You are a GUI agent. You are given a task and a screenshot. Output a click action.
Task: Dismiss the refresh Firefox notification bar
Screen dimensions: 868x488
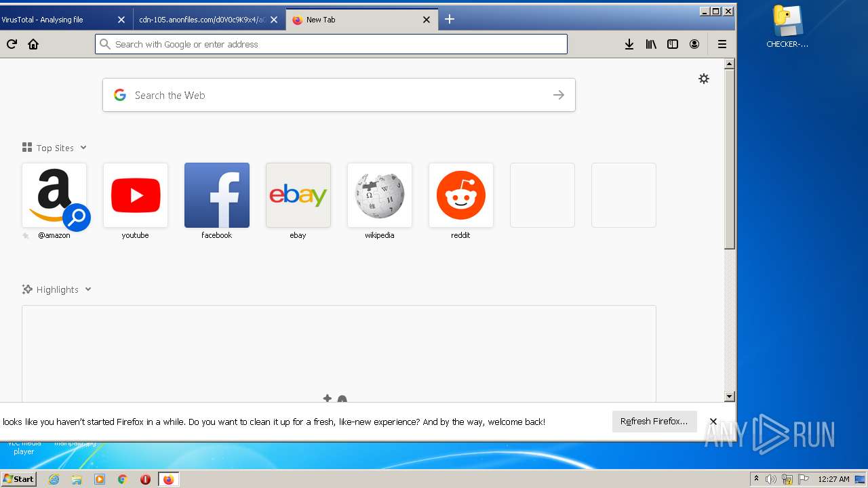coord(713,422)
